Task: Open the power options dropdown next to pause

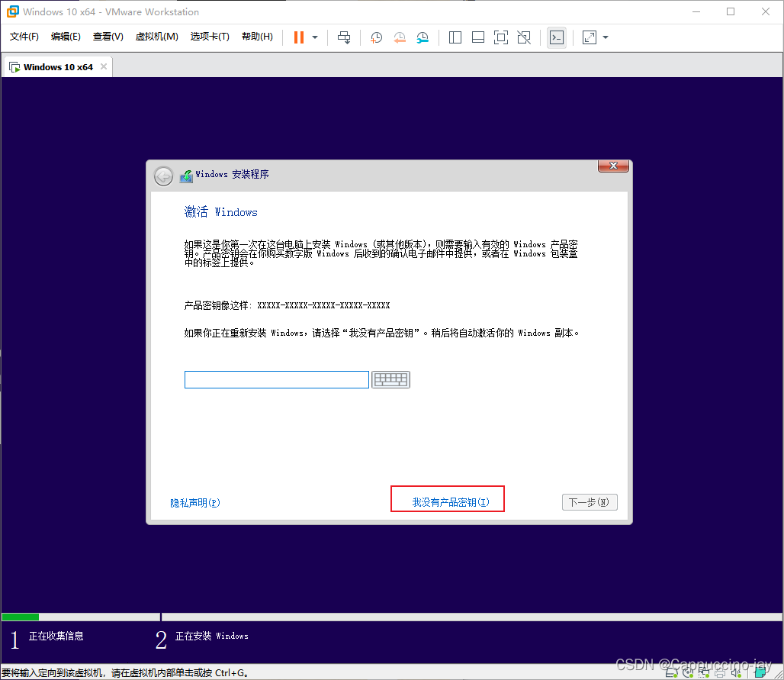Action: (315, 37)
